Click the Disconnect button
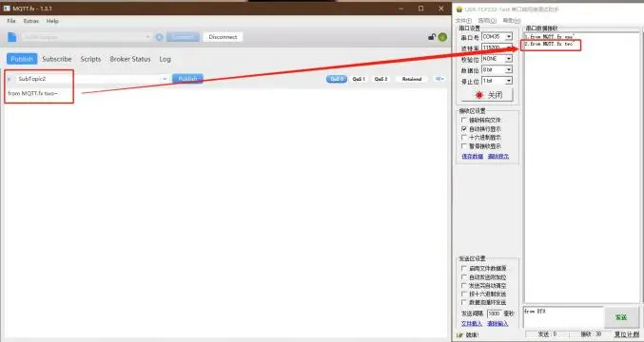This screenshot has width=644, height=342. [x=223, y=37]
